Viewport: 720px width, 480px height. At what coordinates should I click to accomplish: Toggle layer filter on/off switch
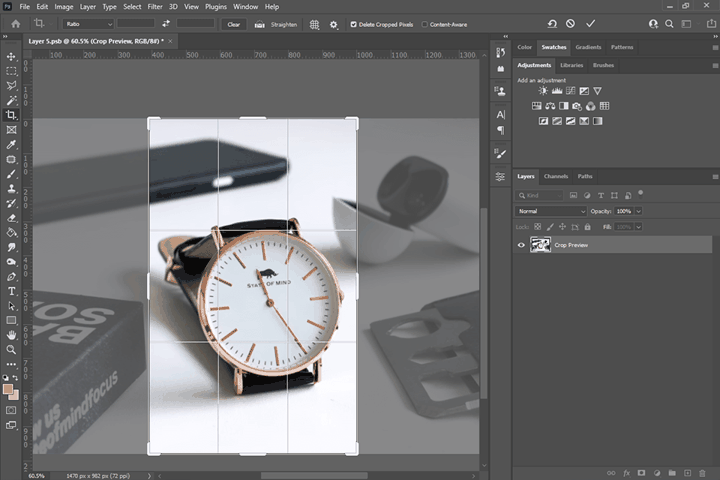tap(641, 193)
